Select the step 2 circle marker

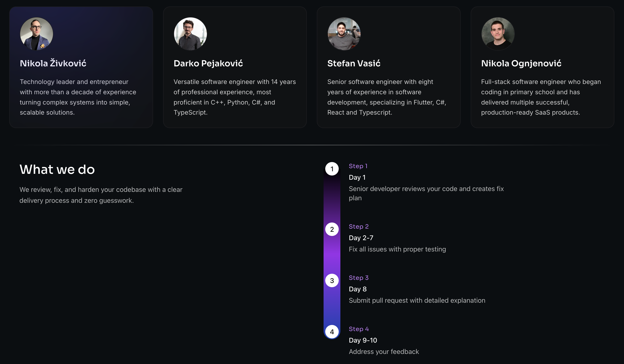[x=332, y=229]
